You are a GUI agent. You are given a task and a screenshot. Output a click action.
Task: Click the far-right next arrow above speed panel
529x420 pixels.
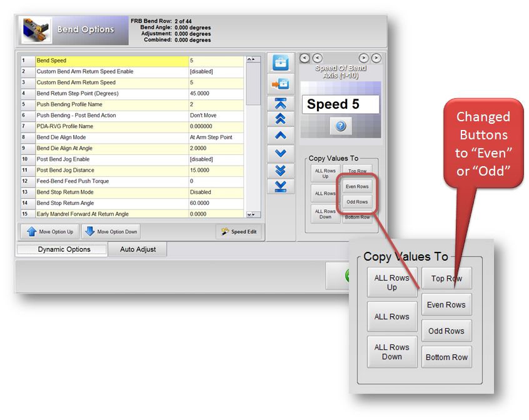[x=376, y=58]
